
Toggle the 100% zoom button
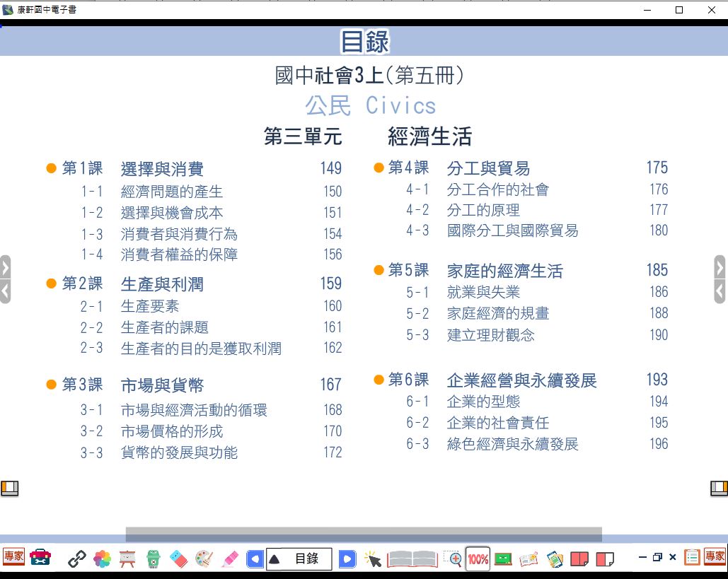(x=478, y=558)
